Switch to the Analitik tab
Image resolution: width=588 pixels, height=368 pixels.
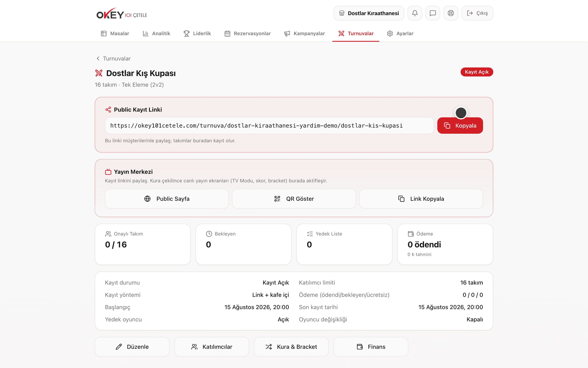point(156,33)
